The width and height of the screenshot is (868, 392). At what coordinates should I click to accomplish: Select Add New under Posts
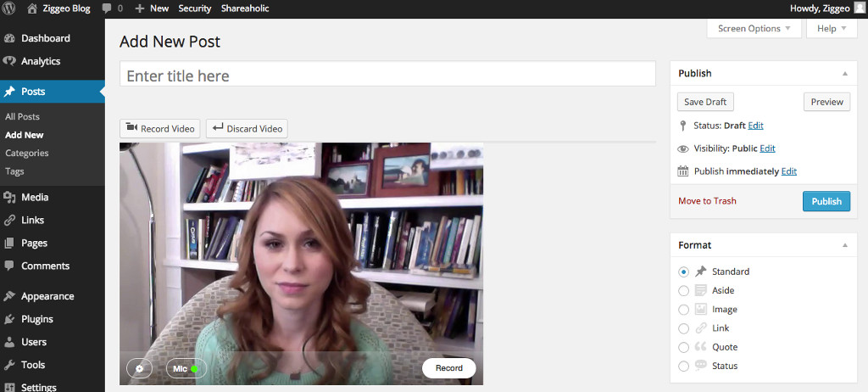click(25, 135)
